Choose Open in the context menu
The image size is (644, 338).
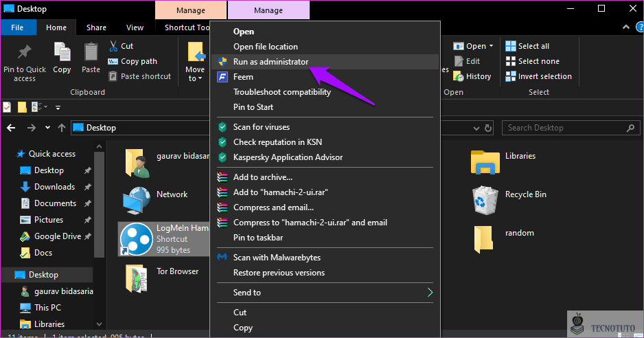325,32
